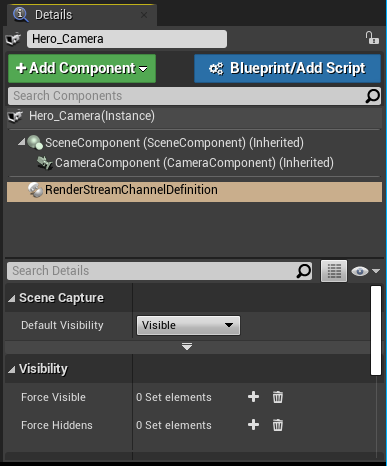Click the lock icon beside the actor name
Viewport: 387px width, 466px height.
(x=372, y=38)
